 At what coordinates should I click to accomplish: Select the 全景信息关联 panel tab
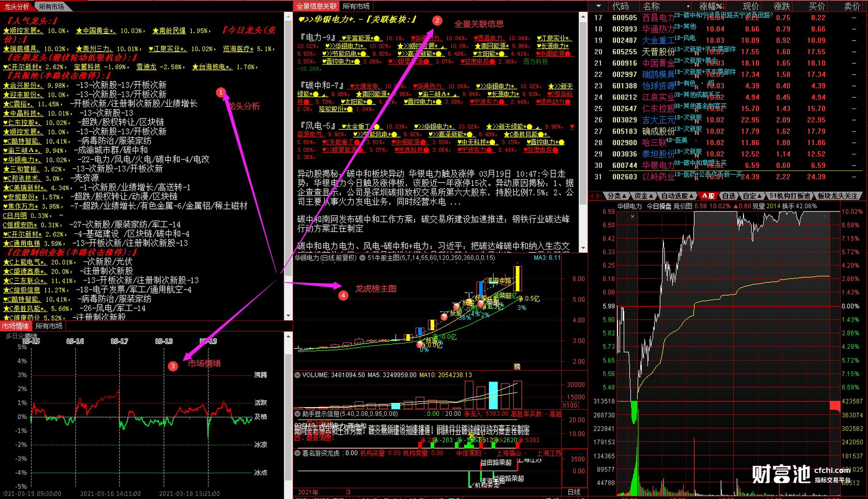pos(316,6)
